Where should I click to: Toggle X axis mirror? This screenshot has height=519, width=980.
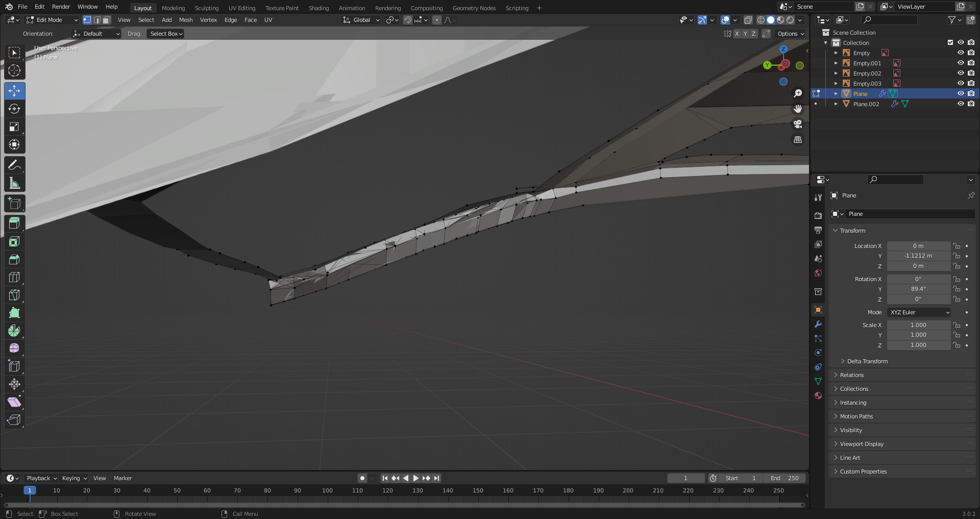point(737,34)
